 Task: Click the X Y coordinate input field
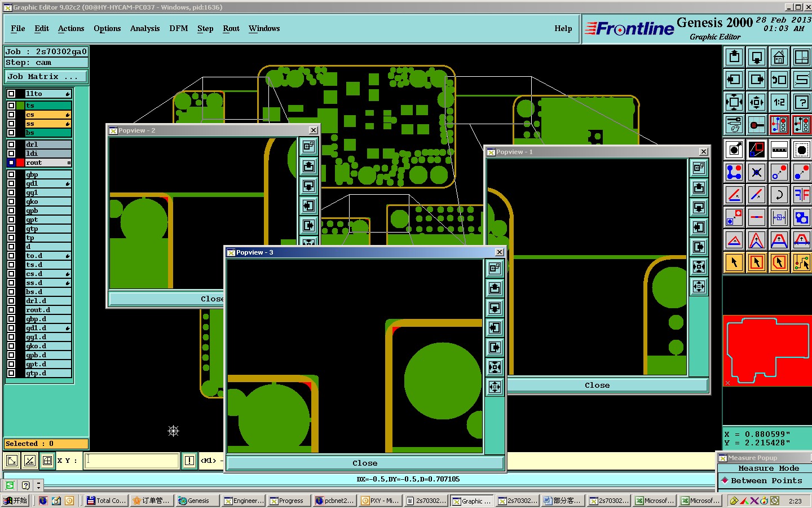click(x=132, y=461)
